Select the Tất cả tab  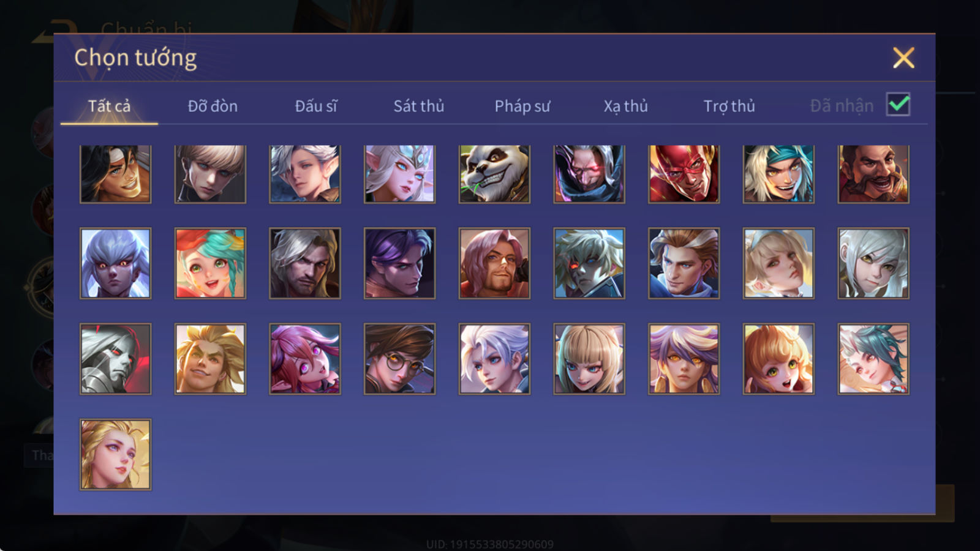[x=109, y=106]
